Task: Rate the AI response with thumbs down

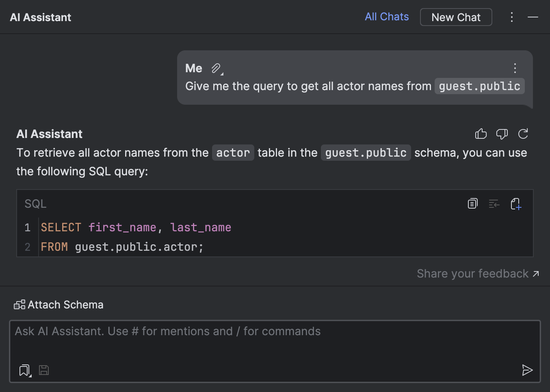Action: pyautogui.click(x=502, y=134)
